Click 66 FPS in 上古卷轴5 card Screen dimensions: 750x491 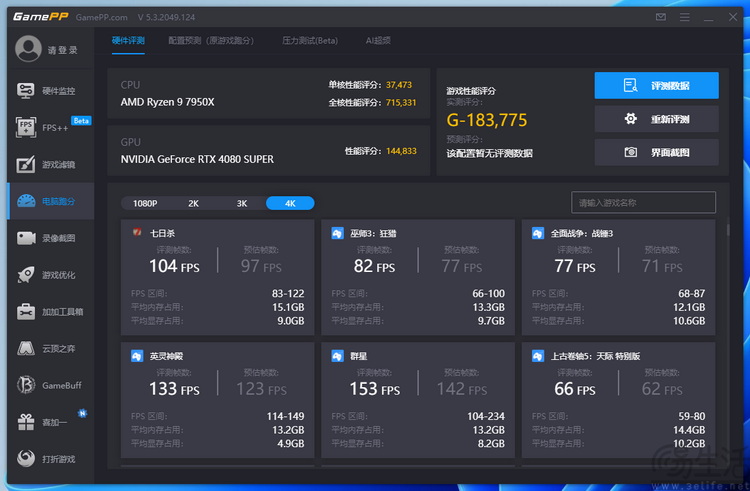click(575, 389)
